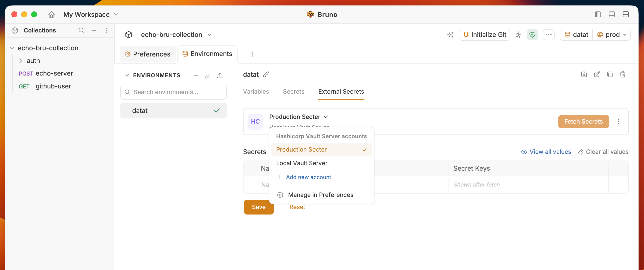
Task: Switch to the Variables tab
Action: 256,92
